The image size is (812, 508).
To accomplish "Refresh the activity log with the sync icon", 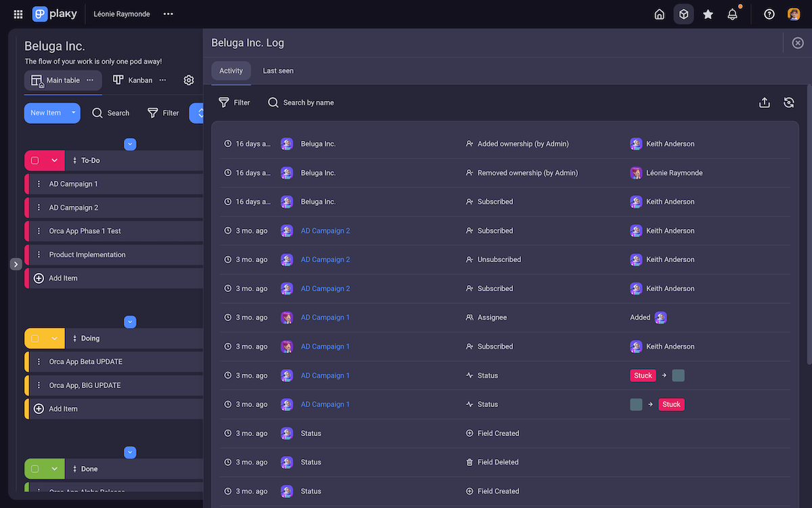I will tap(789, 102).
